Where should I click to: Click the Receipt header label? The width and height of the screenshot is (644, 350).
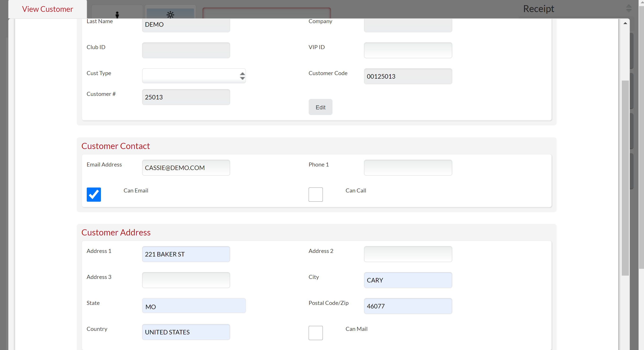[538, 9]
